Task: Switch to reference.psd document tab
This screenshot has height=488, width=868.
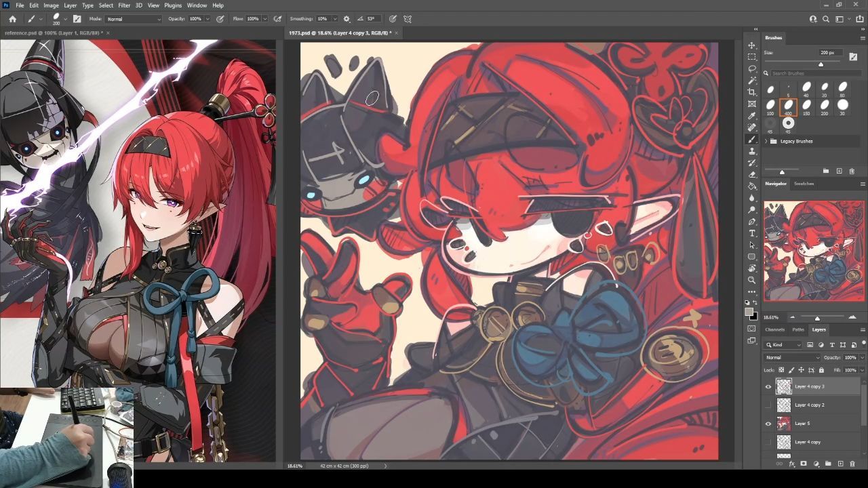Action: pyautogui.click(x=54, y=33)
